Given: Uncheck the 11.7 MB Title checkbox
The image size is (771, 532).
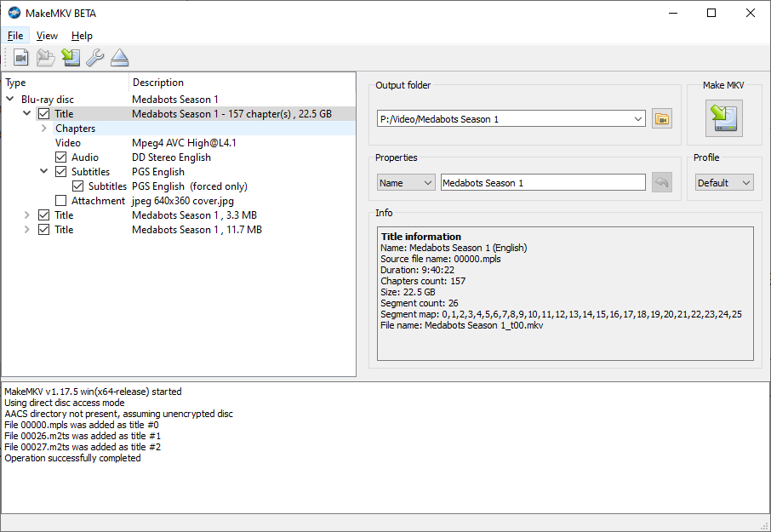Looking at the screenshot, I should pyautogui.click(x=43, y=230).
